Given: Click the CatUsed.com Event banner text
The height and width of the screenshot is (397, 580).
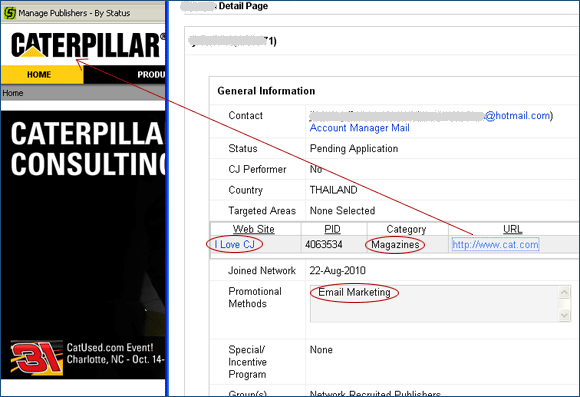Looking at the screenshot, I should [x=116, y=353].
